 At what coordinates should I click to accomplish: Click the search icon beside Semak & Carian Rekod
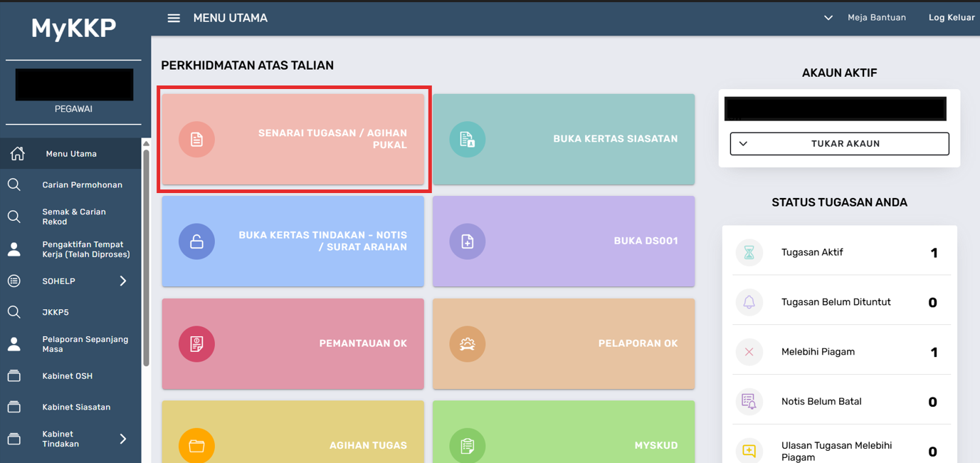coord(14,217)
